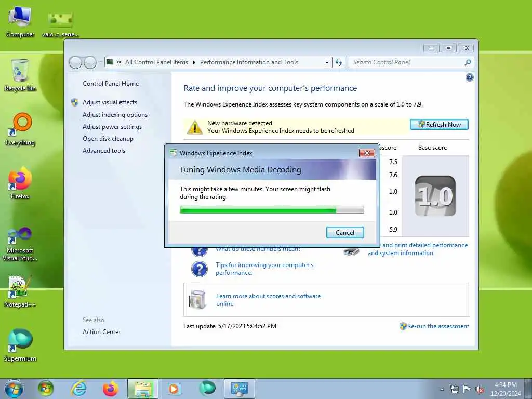Viewport: 532px width, 399px height.
Task: Click the breadcrumb arrow after All Control Panel Items
Action: (194, 62)
